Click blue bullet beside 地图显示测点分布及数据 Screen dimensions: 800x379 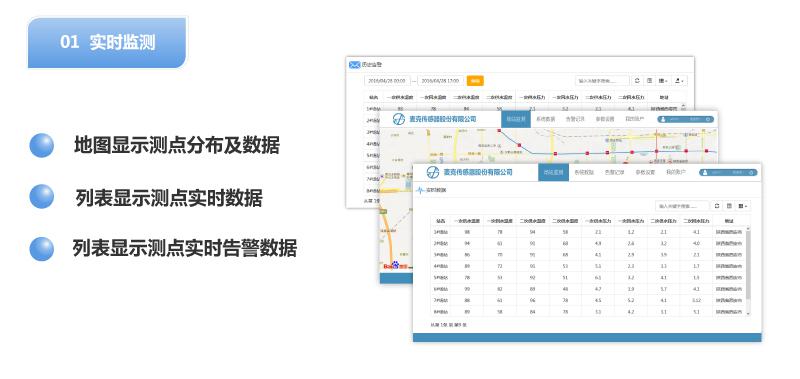pos(41,145)
